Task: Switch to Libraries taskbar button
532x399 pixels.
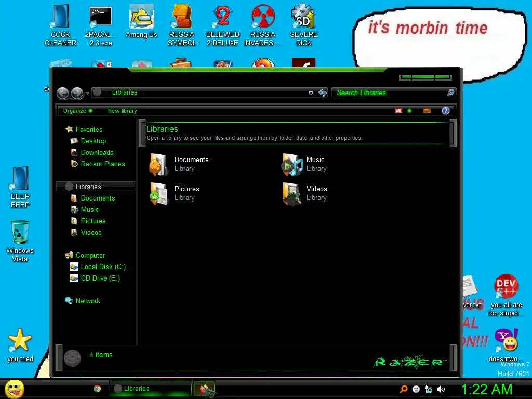Action: point(150,389)
